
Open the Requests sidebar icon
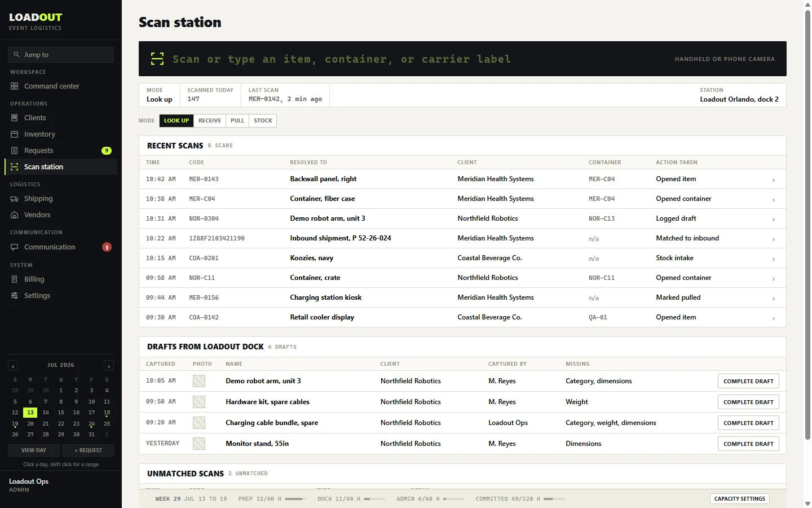click(15, 151)
